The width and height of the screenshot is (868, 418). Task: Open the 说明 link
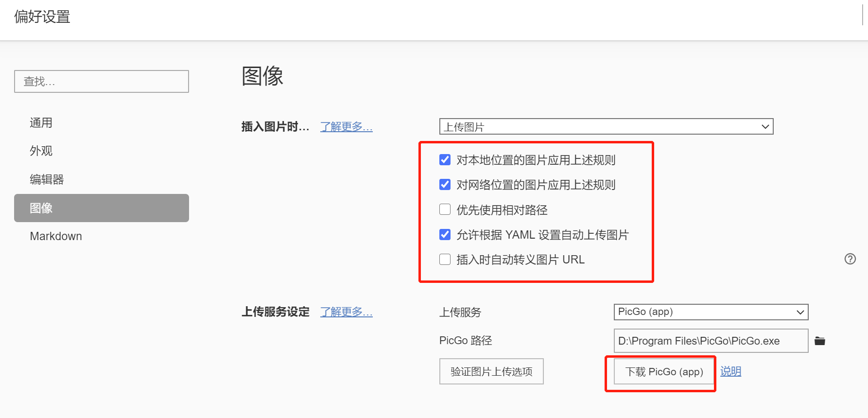click(730, 371)
